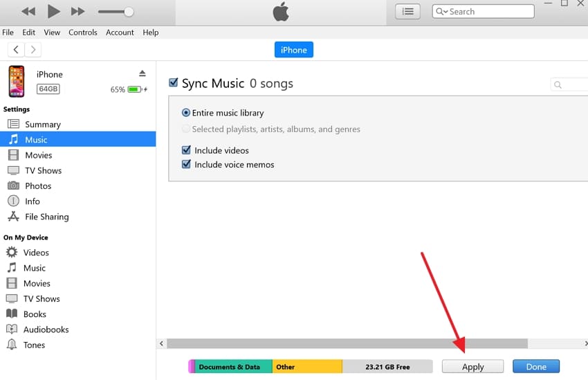This screenshot has width=588, height=380.
Task: Click the On My Device section header
Action: 26,237
